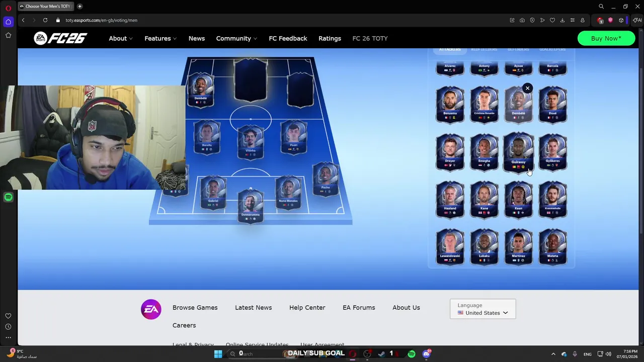
Task: Reload the current page
Action: tap(45, 20)
